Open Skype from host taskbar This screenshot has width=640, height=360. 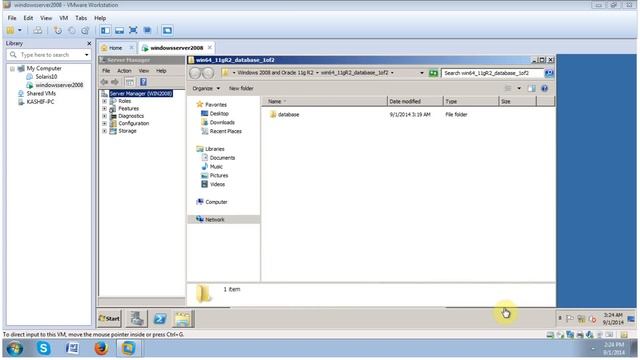point(43,348)
